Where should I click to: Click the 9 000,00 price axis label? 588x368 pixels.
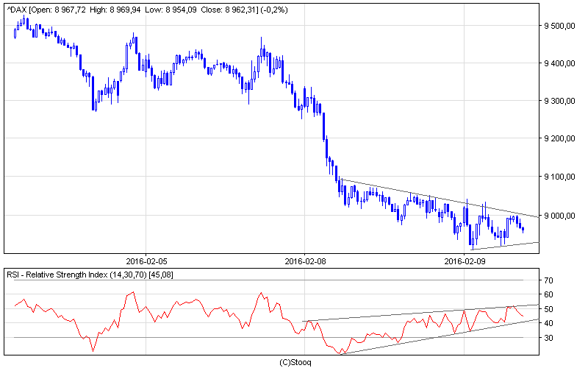(559, 216)
